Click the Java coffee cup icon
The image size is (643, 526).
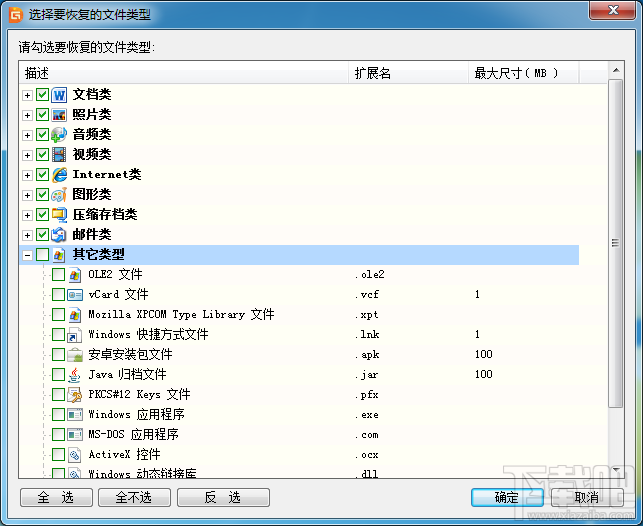coord(74,375)
